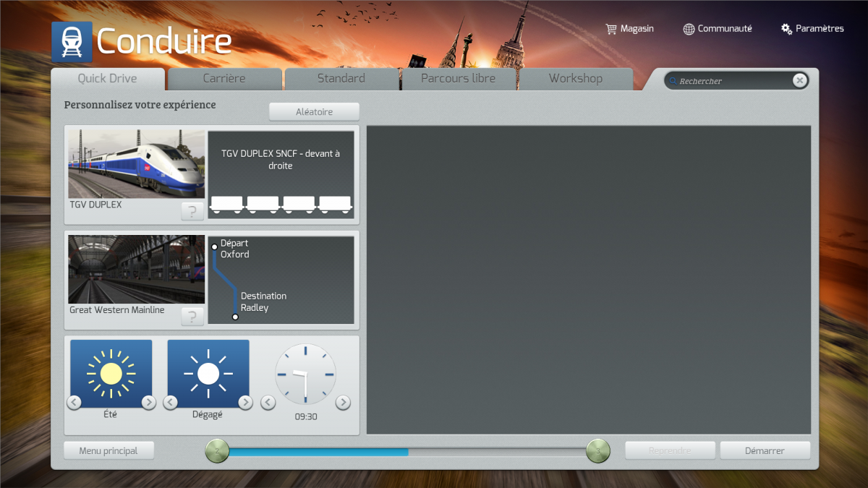Show help for TGV DUPLEX question mark
The image size is (868, 488).
(192, 212)
